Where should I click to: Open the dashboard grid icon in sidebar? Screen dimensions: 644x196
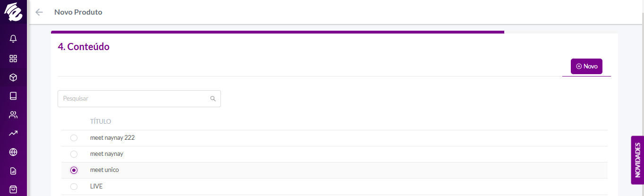pyautogui.click(x=13, y=59)
